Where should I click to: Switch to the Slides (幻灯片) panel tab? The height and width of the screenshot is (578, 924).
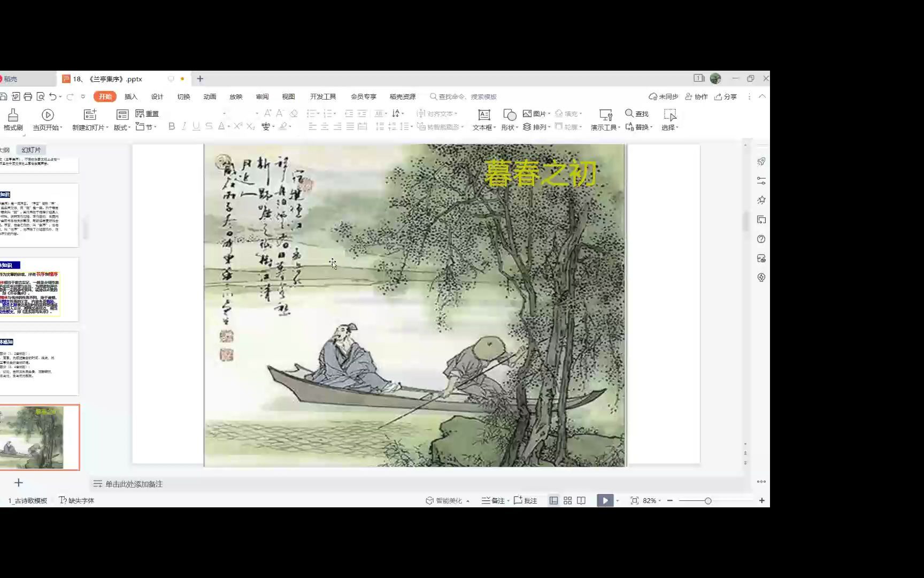(x=31, y=150)
